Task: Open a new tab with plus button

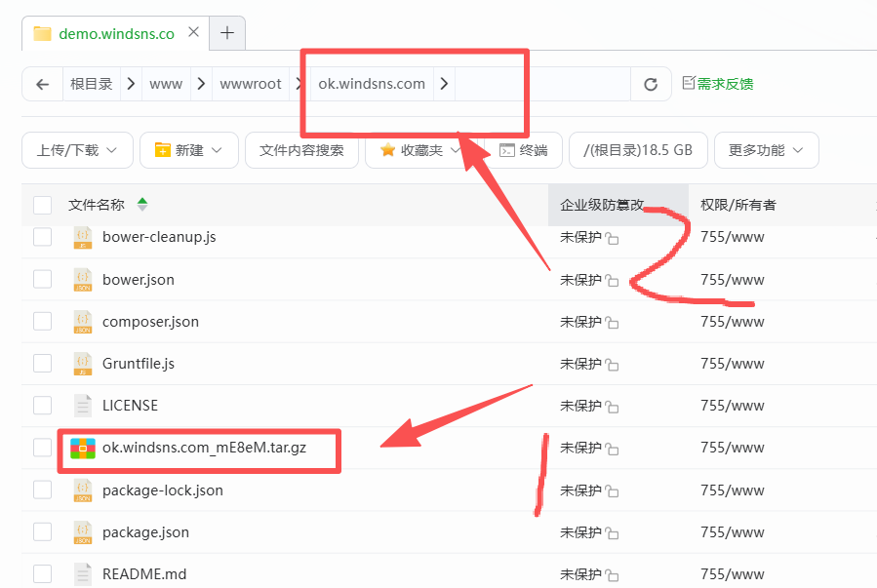Action: tap(227, 33)
